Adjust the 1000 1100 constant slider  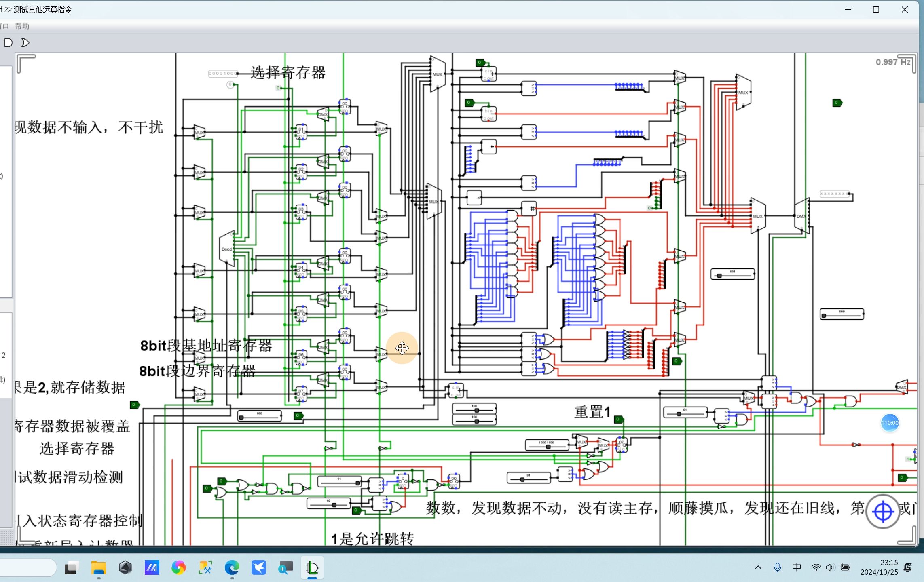click(x=547, y=445)
